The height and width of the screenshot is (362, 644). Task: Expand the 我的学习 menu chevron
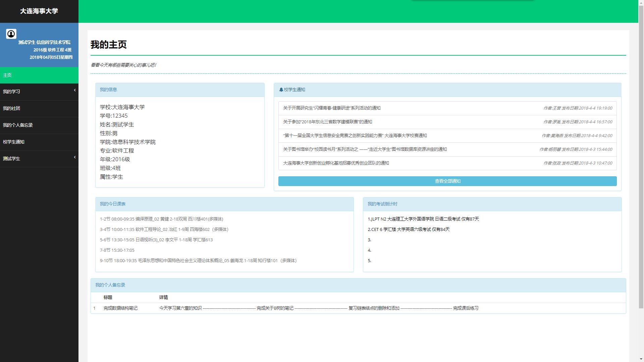tap(75, 90)
